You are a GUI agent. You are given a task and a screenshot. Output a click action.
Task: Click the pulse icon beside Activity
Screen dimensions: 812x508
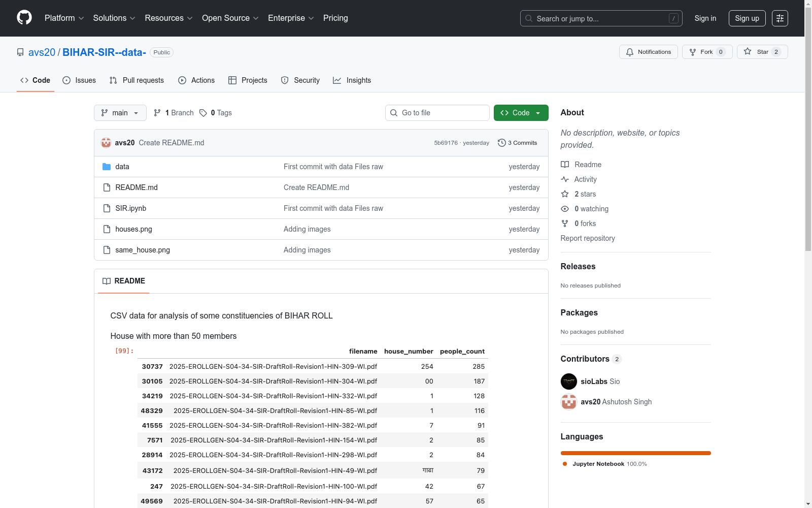click(565, 179)
